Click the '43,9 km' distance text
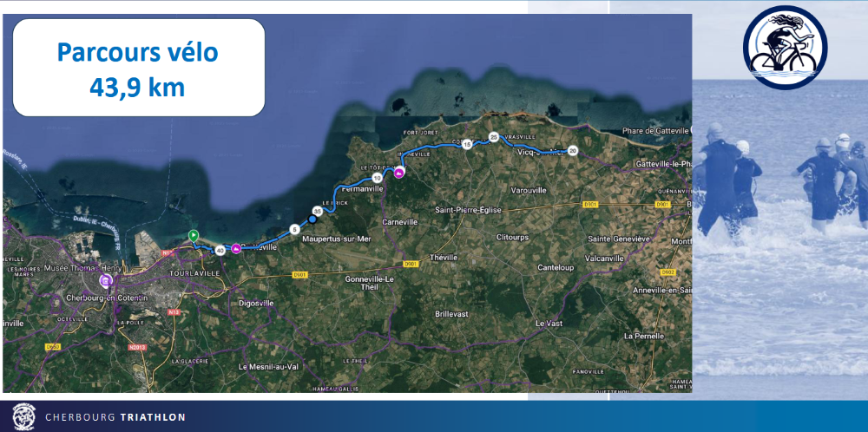 point(137,88)
